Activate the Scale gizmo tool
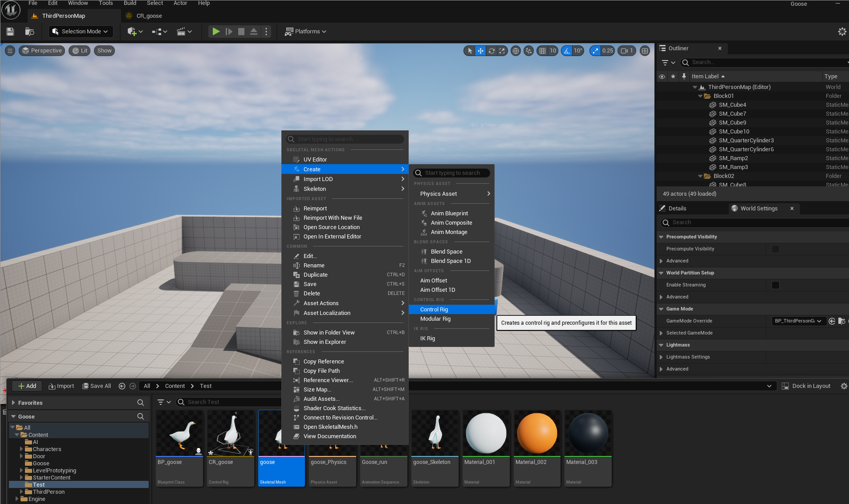This screenshot has width=849, height=504. point(502,51)
